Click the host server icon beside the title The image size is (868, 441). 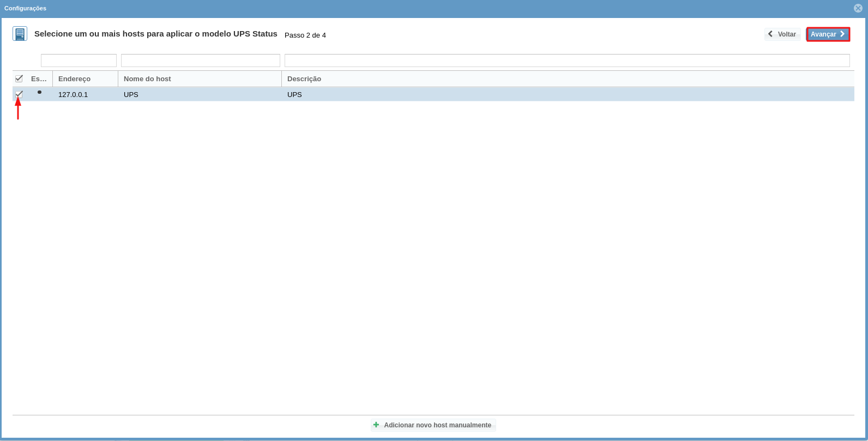(20, 34)
